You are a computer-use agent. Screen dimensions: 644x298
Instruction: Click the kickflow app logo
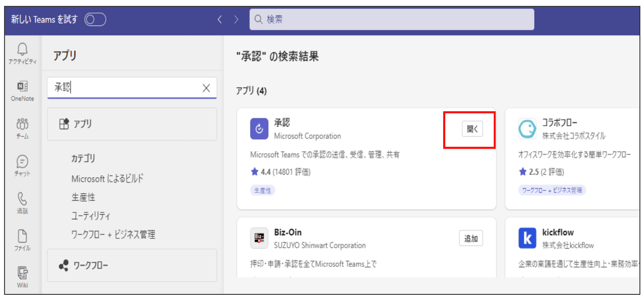(527, 239)
